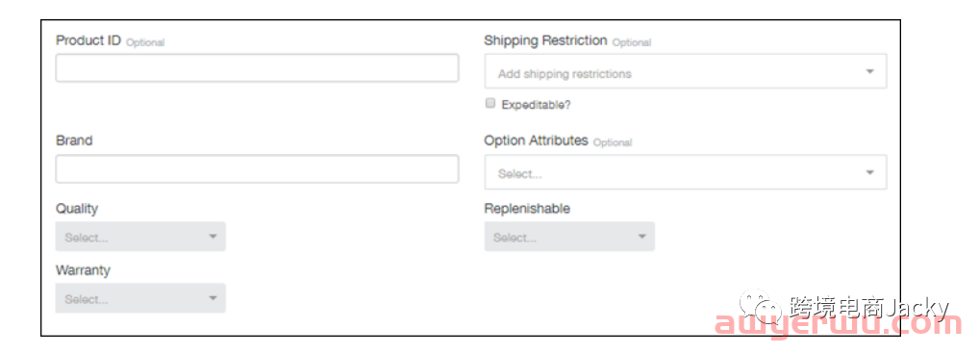Click the 跨境电商Jacky account name

pos(868,308)
